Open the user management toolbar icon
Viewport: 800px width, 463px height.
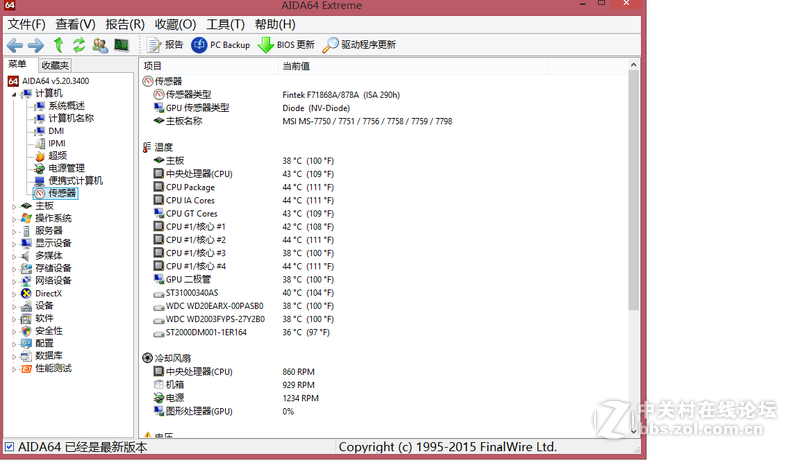tap(100, 45)
